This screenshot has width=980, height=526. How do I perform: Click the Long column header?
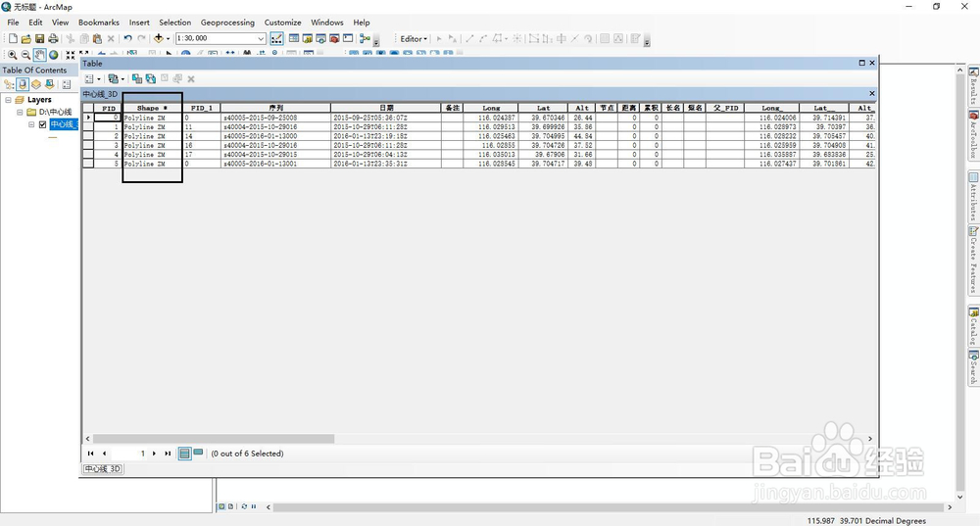click(491, 108)
